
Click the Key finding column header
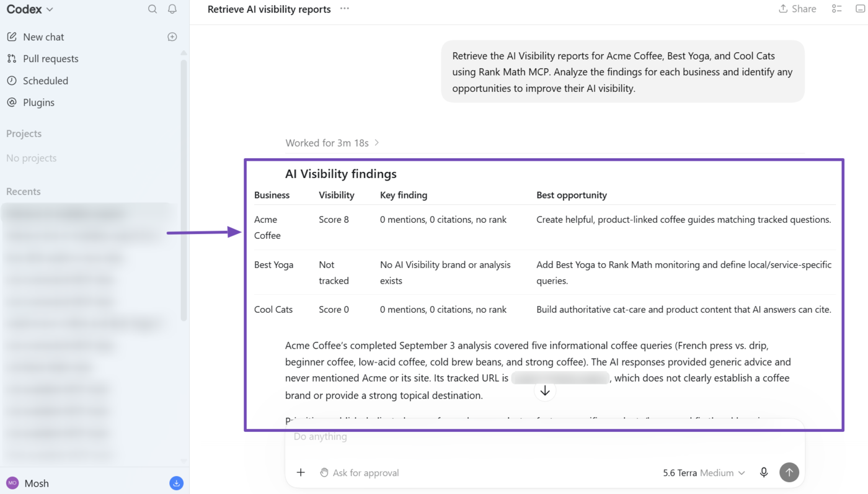[x=404, y=195]
